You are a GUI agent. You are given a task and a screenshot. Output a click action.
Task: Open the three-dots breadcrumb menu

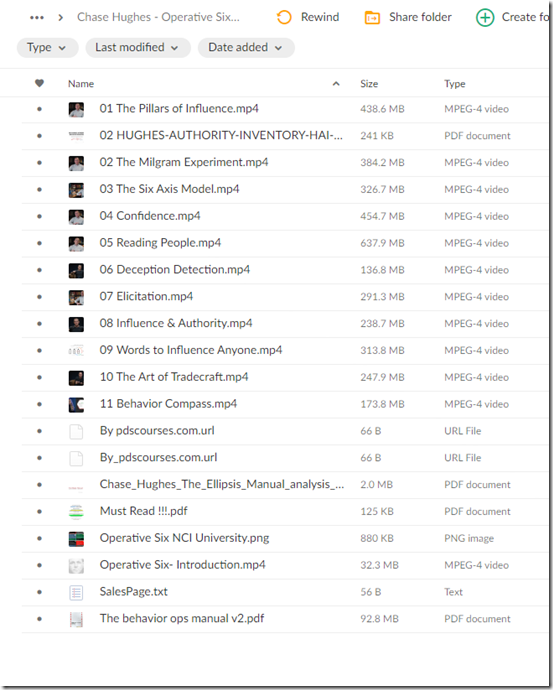click(37, 18)
